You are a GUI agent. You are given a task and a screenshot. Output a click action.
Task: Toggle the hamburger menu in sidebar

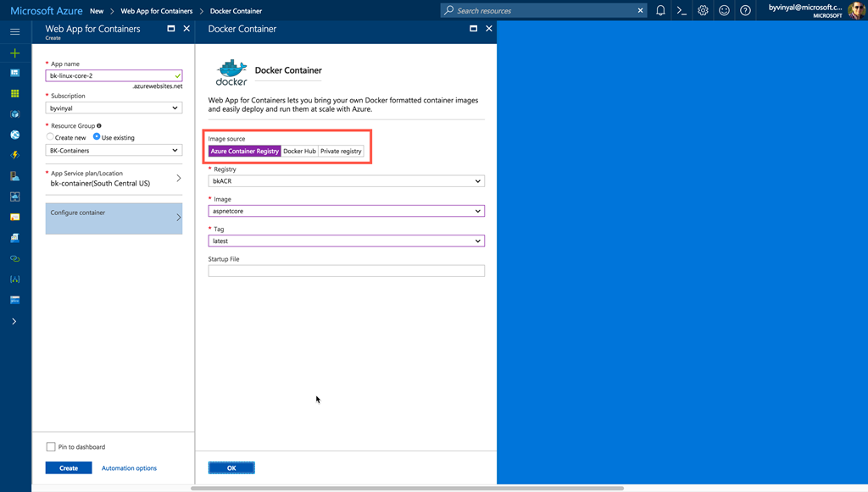(14, 31)
